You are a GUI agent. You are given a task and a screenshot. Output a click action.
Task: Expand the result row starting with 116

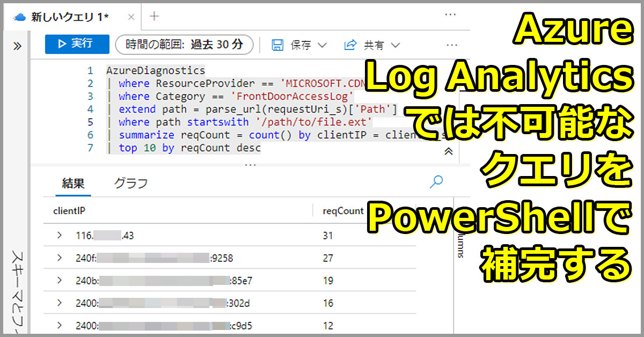coord(60,236)
